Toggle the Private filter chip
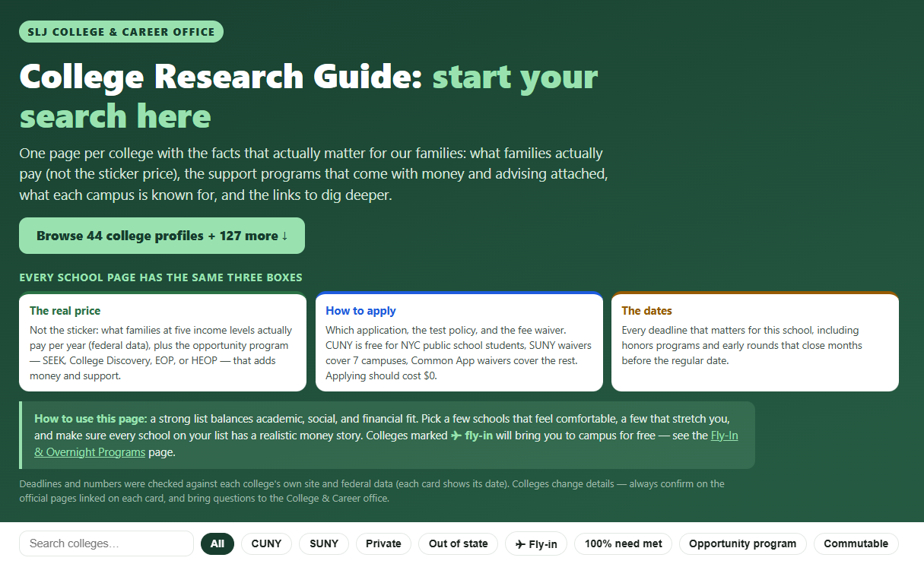 coord(383,543)
